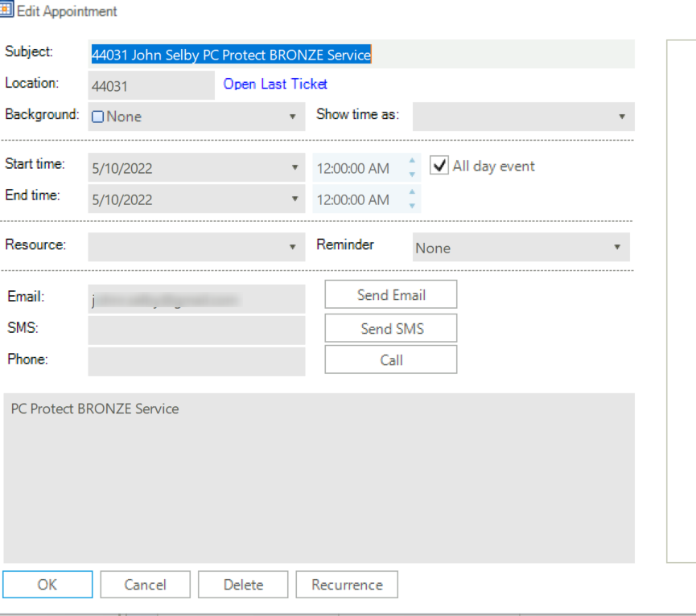Click the None background color swatch
The width and height of the screenshot is (696, 616).
[97, 117]
